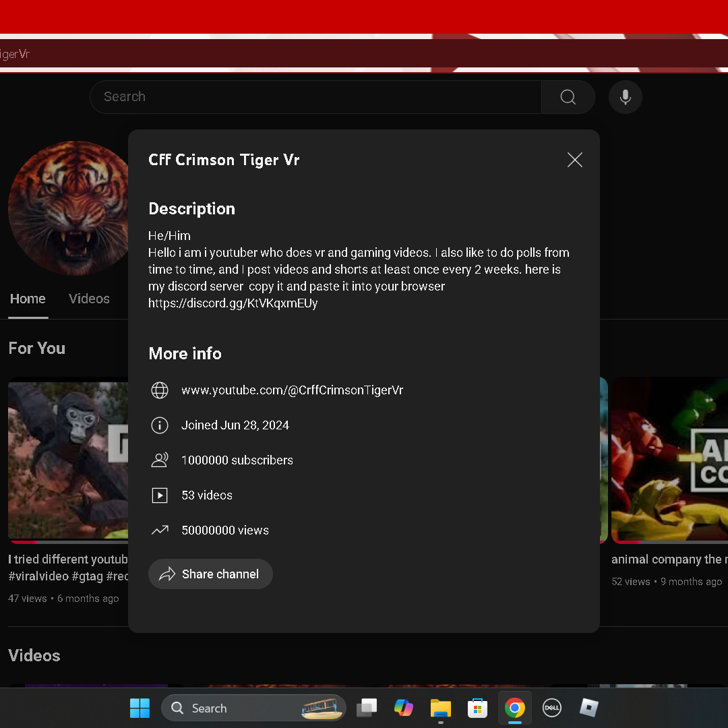Switch to the Home tab
The height and width of the screenshot is (728, 728).
pyautogui.click(x=28, y=299)
